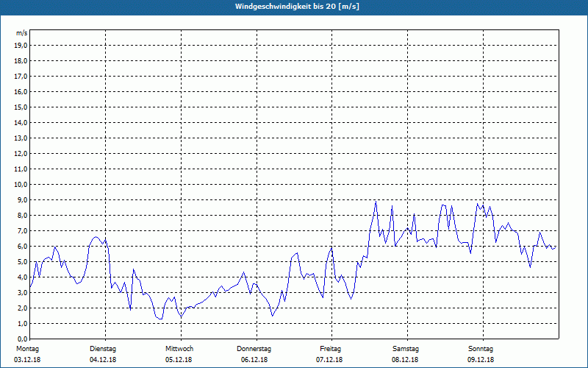Click the 1,0 y-axis value
588x368 pixels.
click(x=22, y=323)
